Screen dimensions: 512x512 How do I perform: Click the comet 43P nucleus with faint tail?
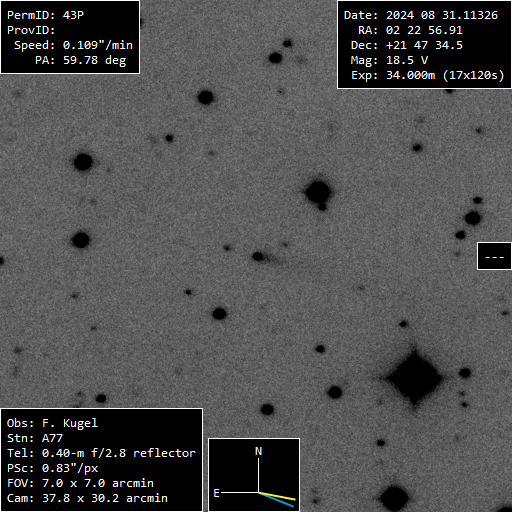[258, 256]
